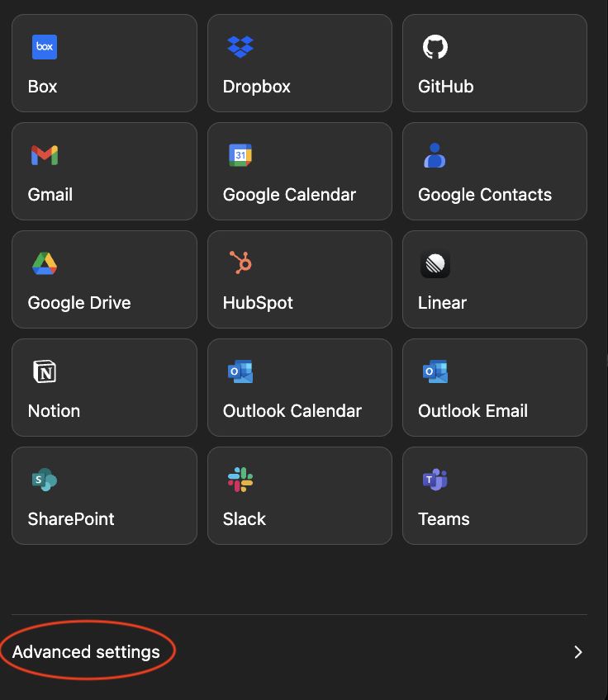Open the Advanced settings link
608x700 pixels.
click(86, 652)
